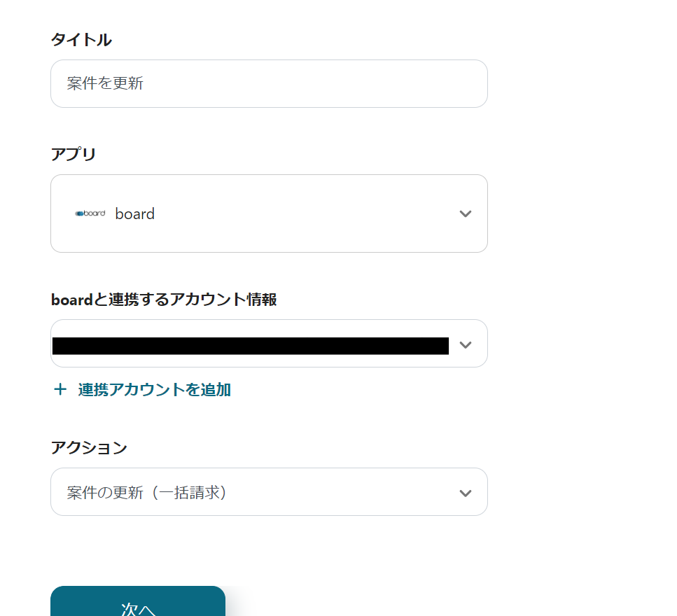
Task: Click the board logo icon in app selector
Action: (90, 213)
